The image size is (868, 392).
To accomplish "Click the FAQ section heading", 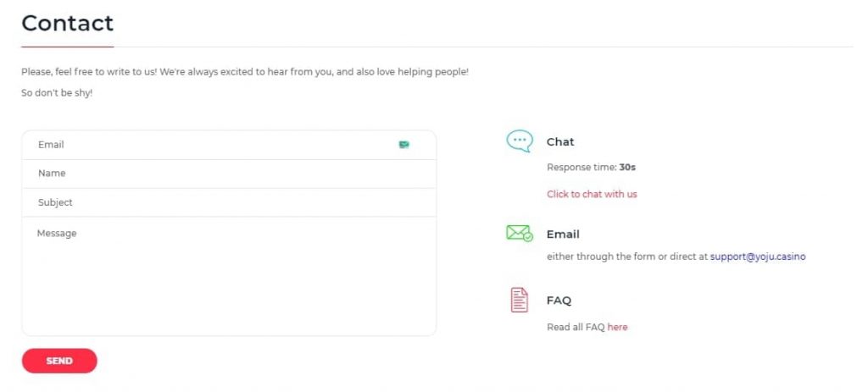I will pyautogui.click(x=559, y=301).
